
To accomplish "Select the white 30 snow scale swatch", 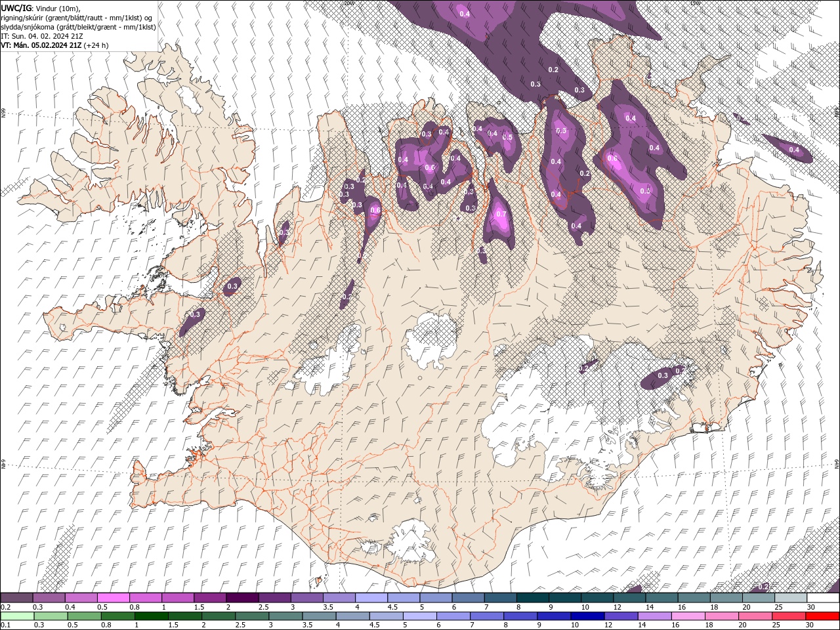I will click(x=823, y=598).
